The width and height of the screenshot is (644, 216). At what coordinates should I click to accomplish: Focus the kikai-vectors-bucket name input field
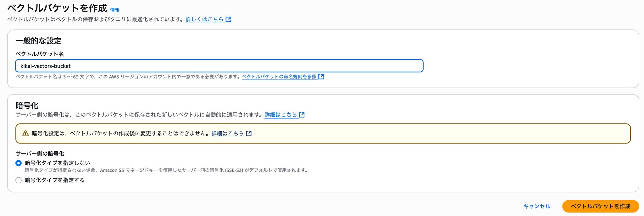tap(219, 66)
